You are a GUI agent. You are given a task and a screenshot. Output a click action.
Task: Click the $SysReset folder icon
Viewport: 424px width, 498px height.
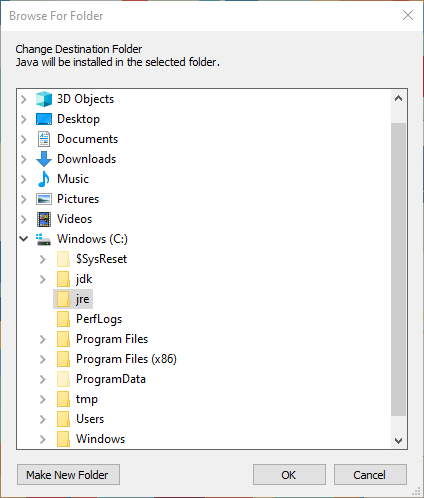(63, 259)
